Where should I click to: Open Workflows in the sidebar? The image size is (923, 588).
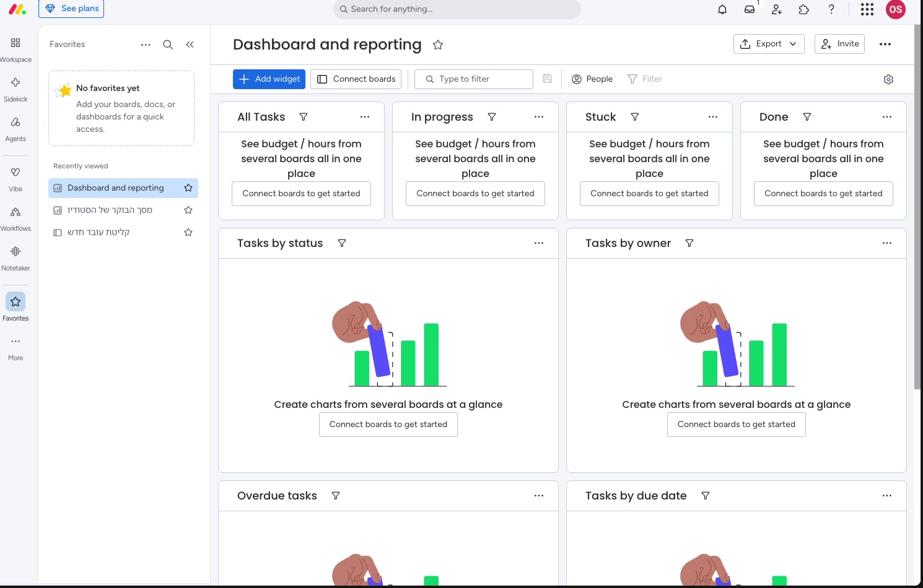(15, 218)
